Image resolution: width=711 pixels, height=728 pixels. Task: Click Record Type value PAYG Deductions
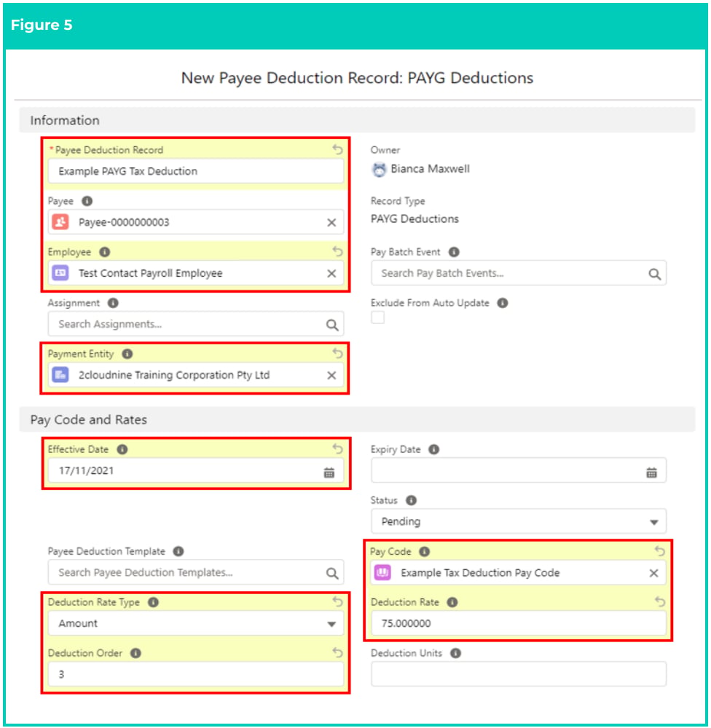[x=415, y=219]
